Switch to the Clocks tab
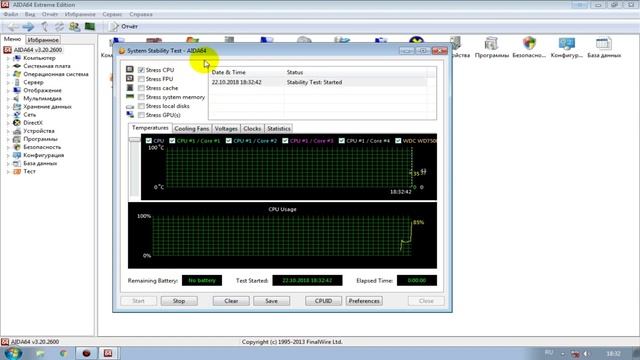Viewport: 640px width, 360px height. 252,129
